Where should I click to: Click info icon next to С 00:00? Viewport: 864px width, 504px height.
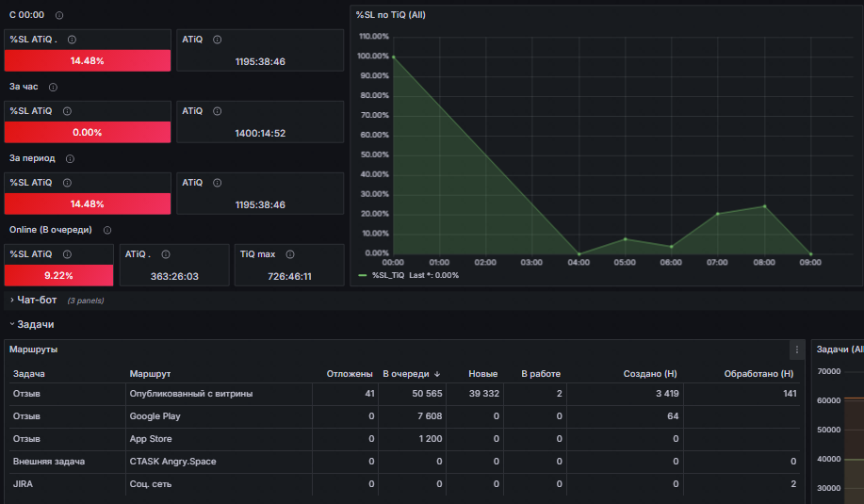pyautogui.click(x=59, y=15)
